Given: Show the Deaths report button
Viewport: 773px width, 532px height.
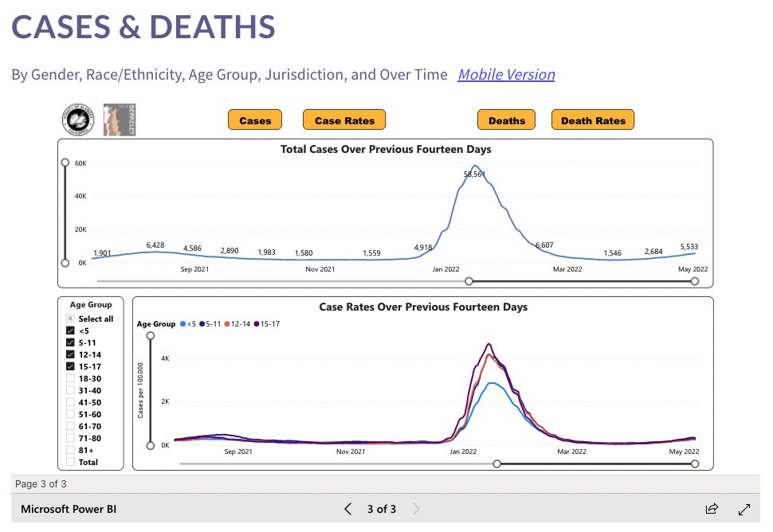Looking at the screenshot, I should [x=507, y=120].
